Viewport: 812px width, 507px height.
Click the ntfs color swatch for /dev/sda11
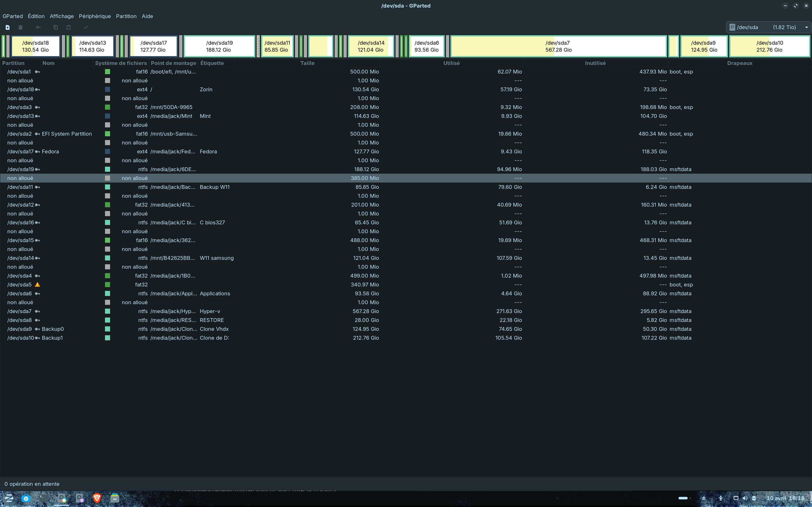(108, 187)
